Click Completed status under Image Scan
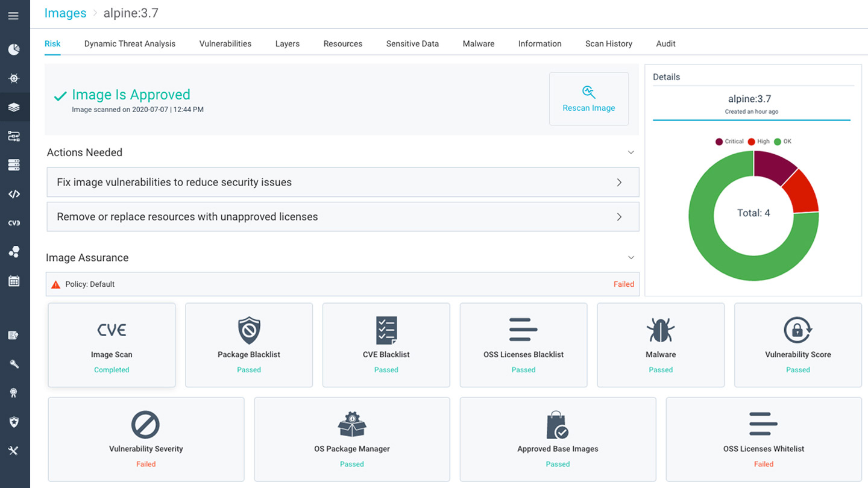868x488 pixels. pyautogui.click(x=112, y=370)
